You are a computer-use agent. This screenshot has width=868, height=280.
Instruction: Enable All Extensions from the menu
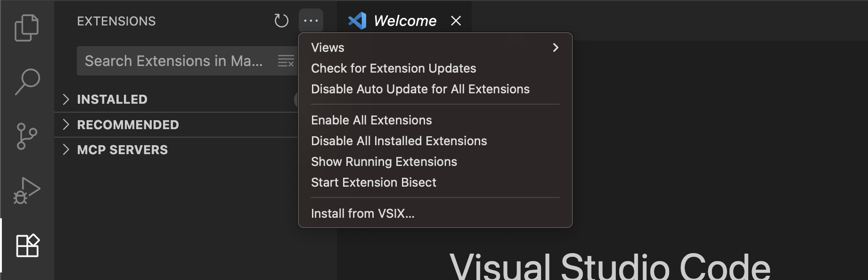(371, 120)
